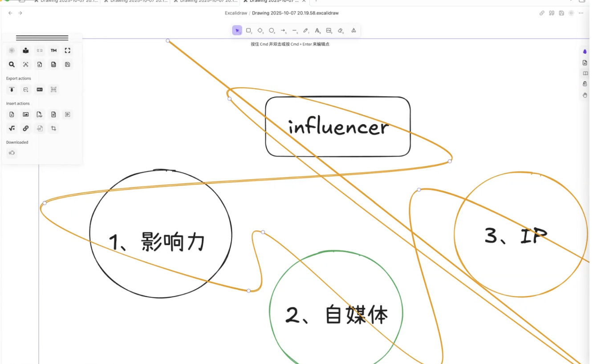Click the framed link icon under Export actions
This screenshot has height=364, width=593.
[x=53, y=89]
